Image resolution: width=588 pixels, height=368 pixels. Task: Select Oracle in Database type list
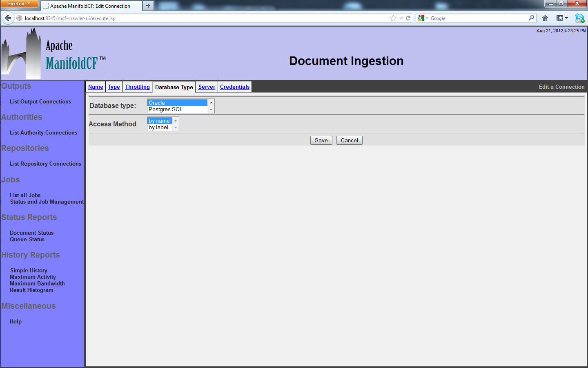(x=177, y=103)
